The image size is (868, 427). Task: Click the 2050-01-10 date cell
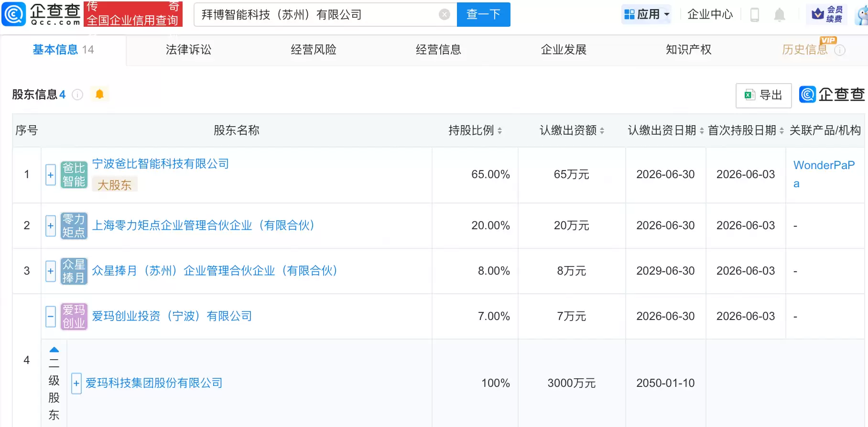[x=665, y=383]
